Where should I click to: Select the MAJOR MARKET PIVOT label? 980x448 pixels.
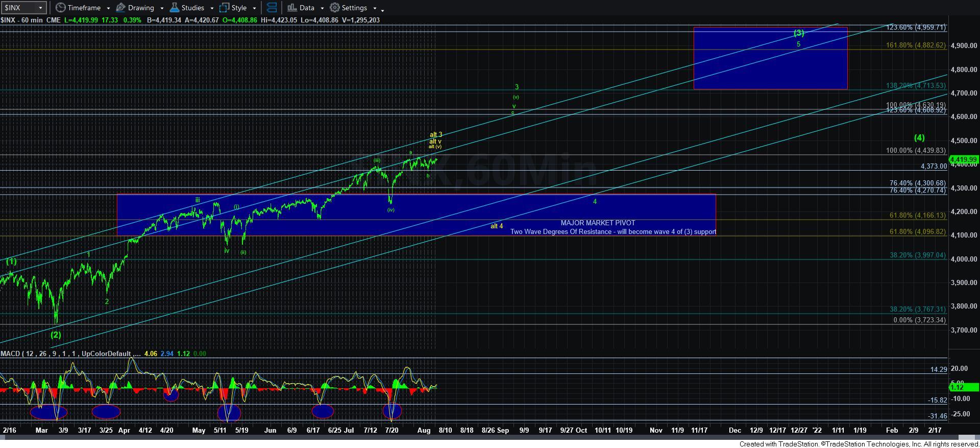598,223
